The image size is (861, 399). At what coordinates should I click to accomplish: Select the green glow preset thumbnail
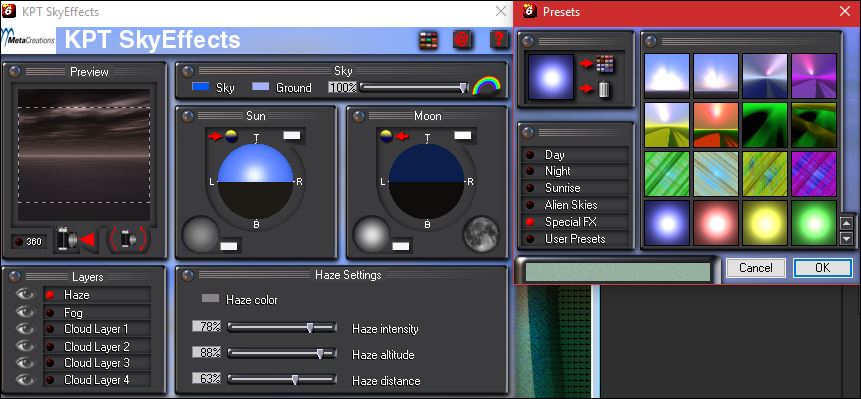[x=814, y=223]
